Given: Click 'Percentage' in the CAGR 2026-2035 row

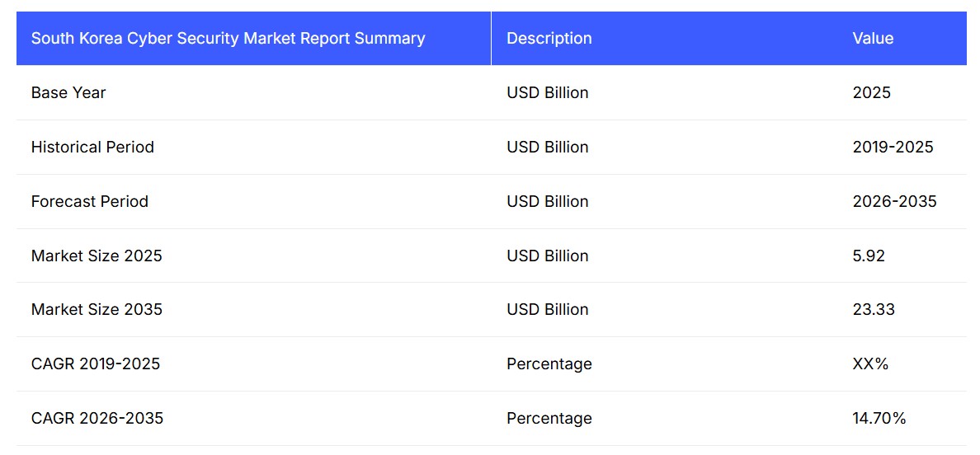Looking at the screenshot, I should (x=549, y=419).
